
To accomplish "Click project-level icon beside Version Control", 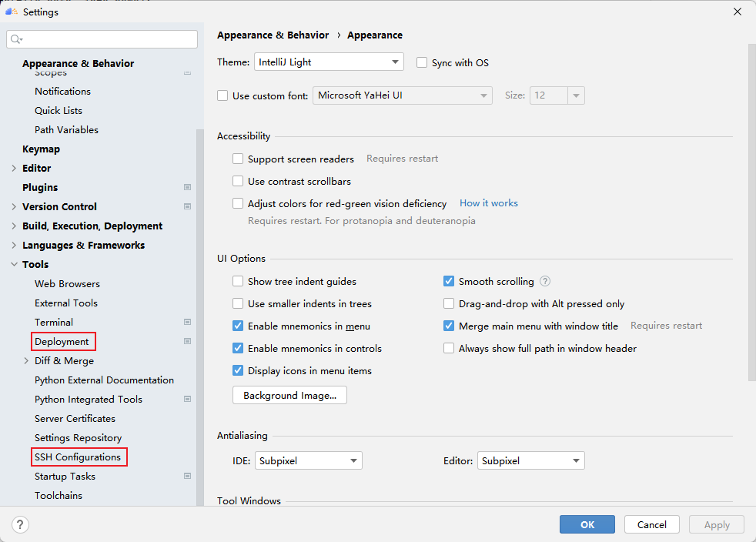I will pyautogui.click(x=187, y=206).
